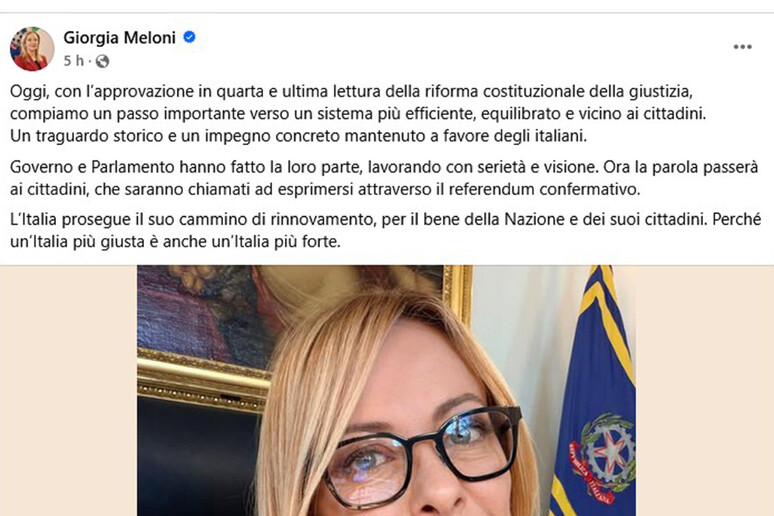Open Giorgia Meloni's round profile picture
The width and height of the screenshot is (774, 516).
(x=32, y=49)
